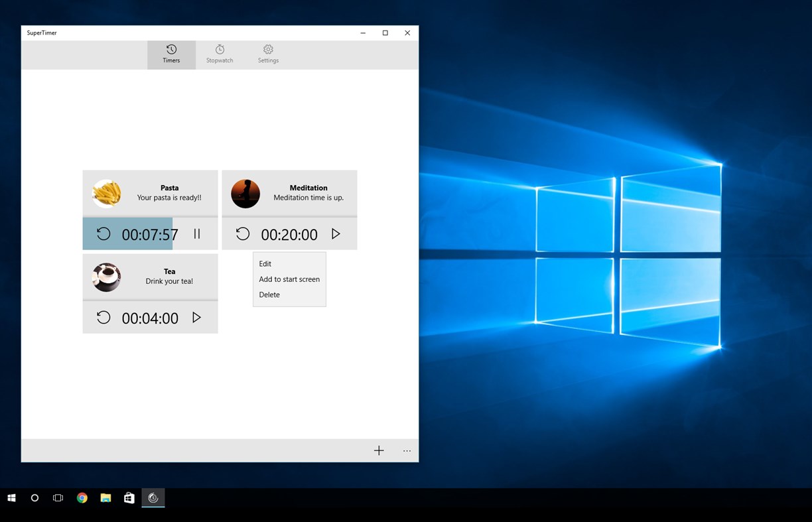Open more options via the ellipsis icon
Image resolution: width=812 pixels, height=522 pixels.
coord(407,450)
